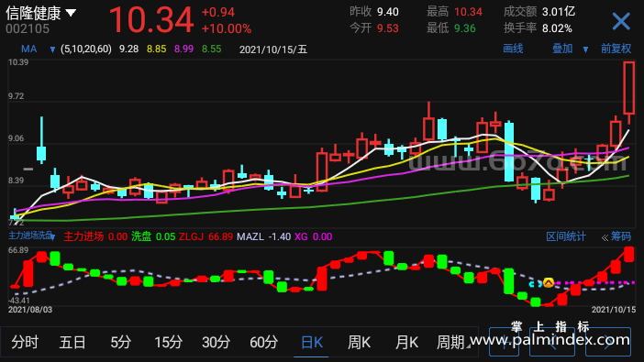Click the crosshair plus button
The image size is (644, 362).
click(x=505, y=342)
